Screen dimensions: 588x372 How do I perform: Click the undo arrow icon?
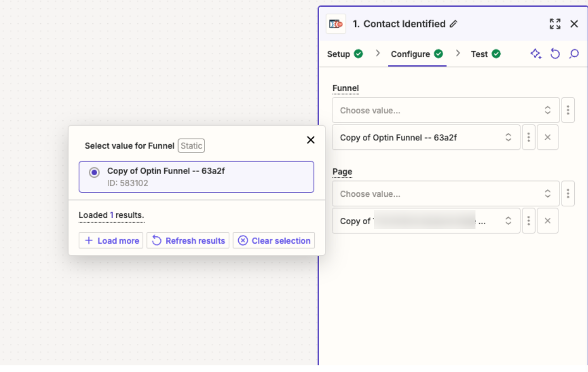555,54
